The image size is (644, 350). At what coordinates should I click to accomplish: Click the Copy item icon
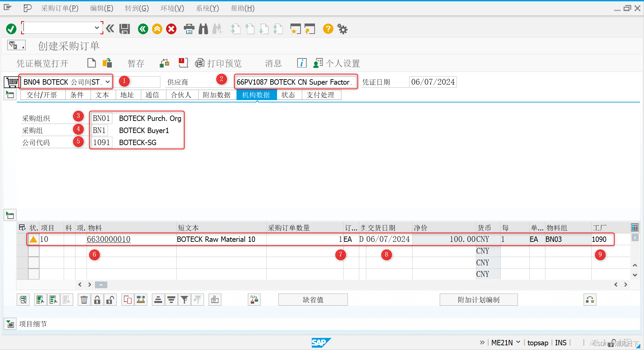point(128,300)
